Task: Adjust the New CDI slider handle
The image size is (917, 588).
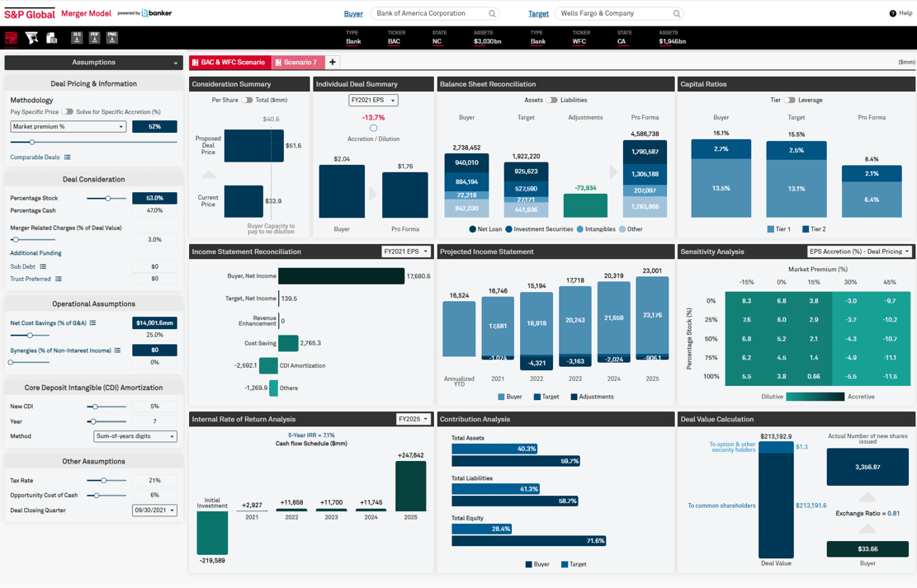Action: 95,407
